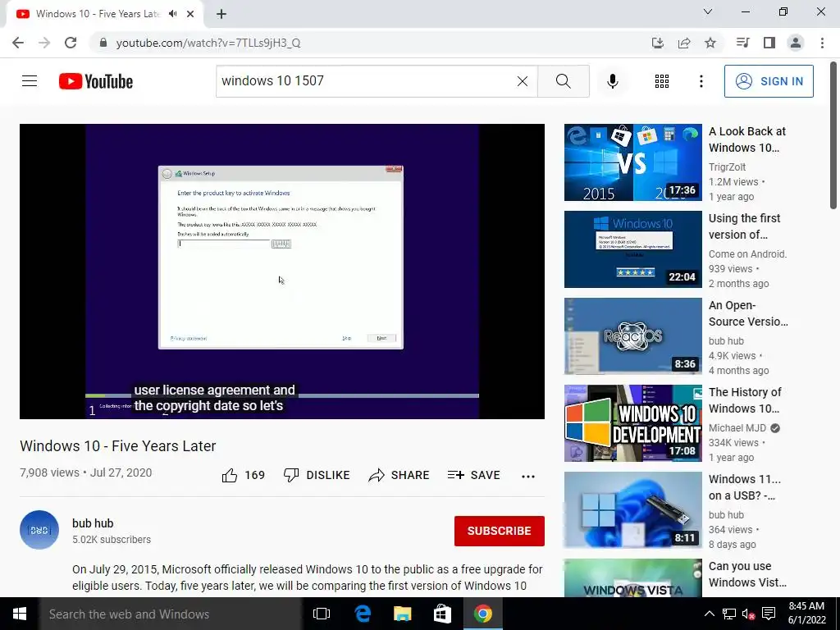840x630 pixels.
Task: Click the SIGN IN button
Action: click(x=768, y=81)
